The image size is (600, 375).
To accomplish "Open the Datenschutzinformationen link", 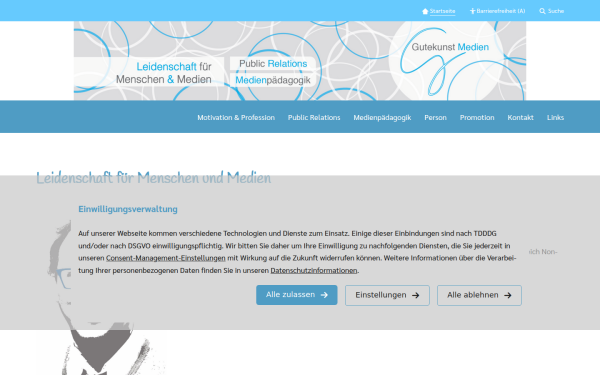I will 314,270.
